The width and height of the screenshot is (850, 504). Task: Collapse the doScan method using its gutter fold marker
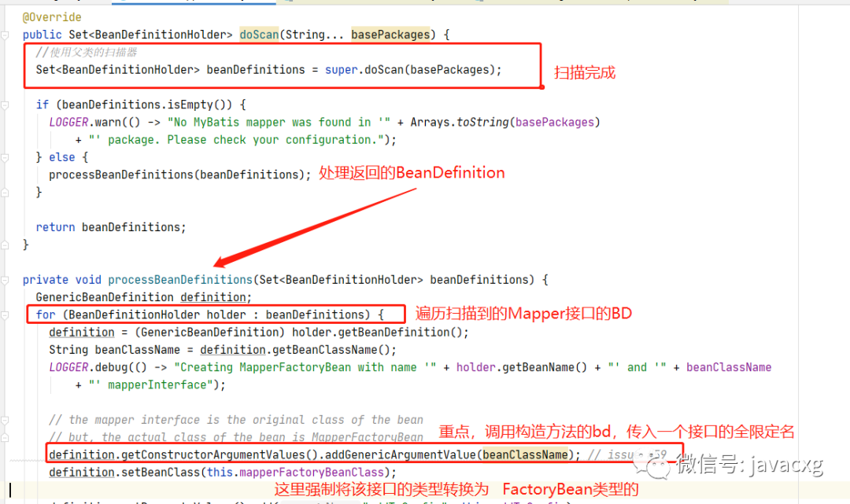(5, 35)
